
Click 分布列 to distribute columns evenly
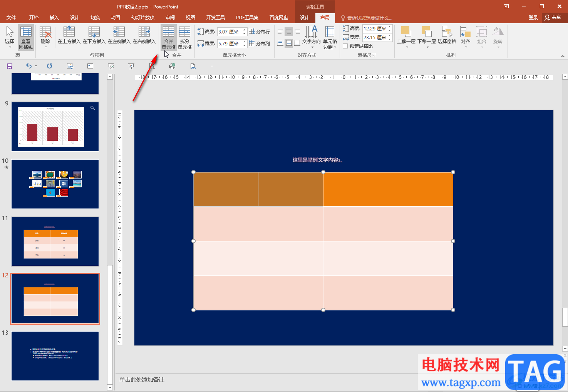click(259, 43)
